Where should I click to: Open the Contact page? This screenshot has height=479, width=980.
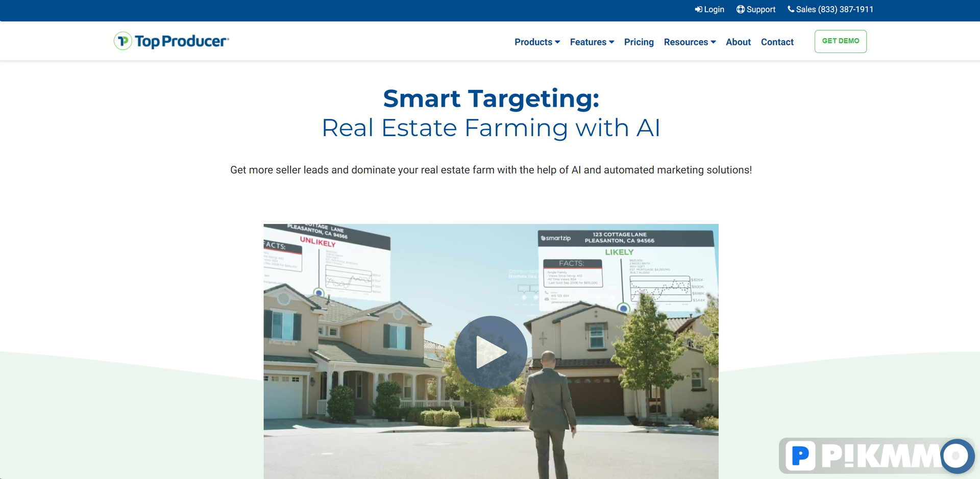pos(777,42)
